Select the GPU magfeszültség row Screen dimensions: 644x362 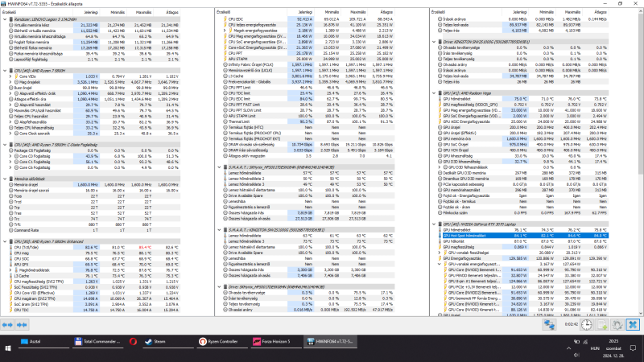click(x=522, y=247)
